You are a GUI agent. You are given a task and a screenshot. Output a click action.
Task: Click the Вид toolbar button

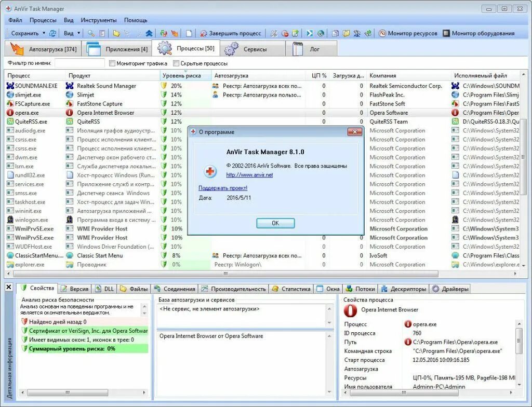click(69, 33)
